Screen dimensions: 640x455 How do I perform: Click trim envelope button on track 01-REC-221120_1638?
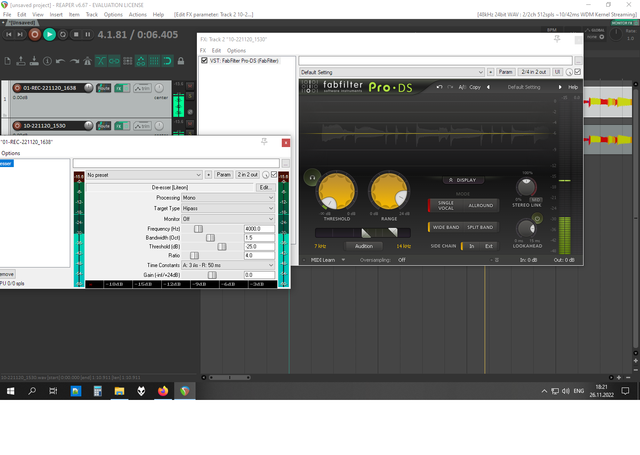142,88
